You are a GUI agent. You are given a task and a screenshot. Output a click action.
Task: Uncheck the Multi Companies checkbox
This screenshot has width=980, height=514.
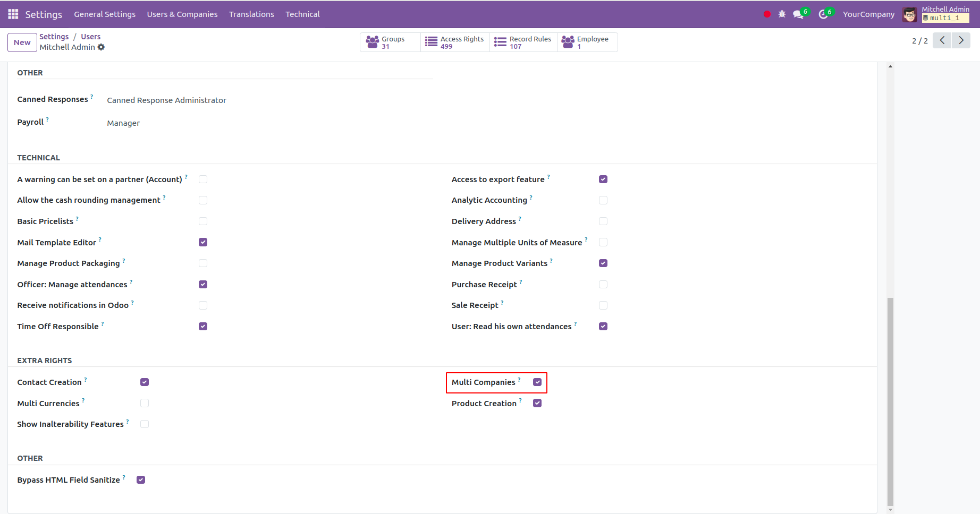coord(537,382)
